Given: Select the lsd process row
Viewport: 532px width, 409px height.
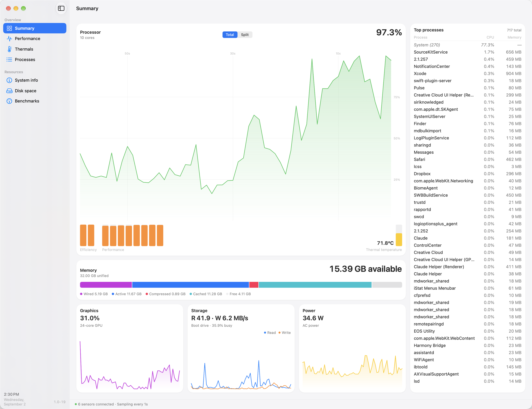Looking at the screenshot, I should pyautogui.click(x=467, y=381).
